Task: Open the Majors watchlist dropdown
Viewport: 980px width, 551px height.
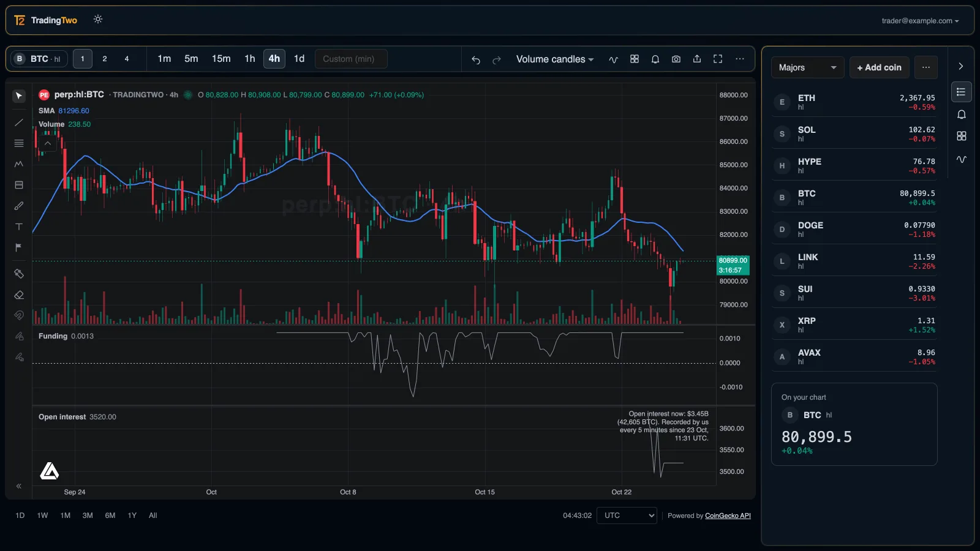Action: pos(807,67)
